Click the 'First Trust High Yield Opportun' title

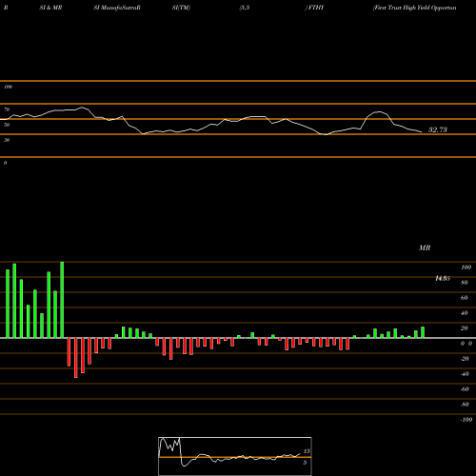tap(415, 8)
